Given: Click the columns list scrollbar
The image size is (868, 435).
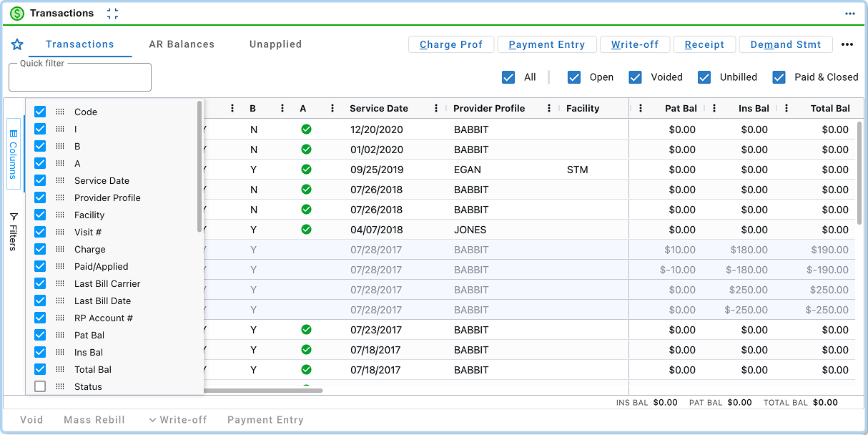Looking at the screenshot, I should [x=199, y=166].
